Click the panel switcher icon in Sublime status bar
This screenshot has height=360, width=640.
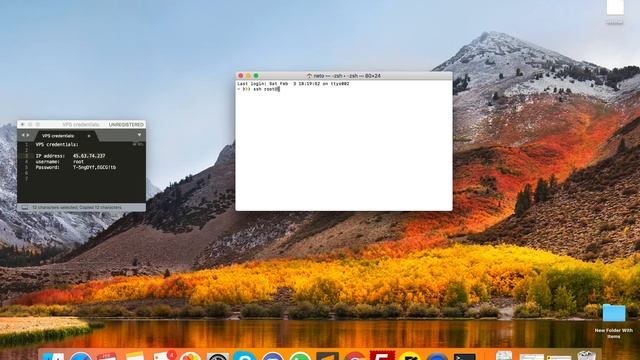pyautogui.click(x=24, y=207)
